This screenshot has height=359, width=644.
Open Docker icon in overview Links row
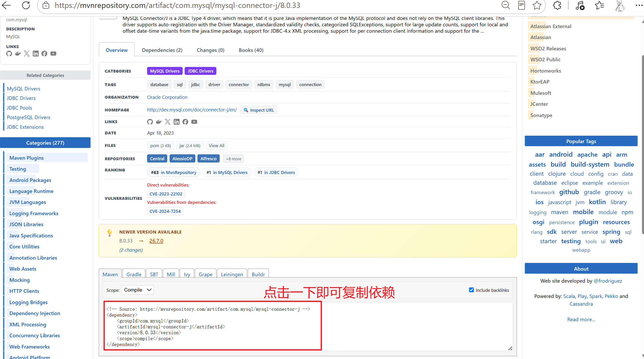coord(159,122)
